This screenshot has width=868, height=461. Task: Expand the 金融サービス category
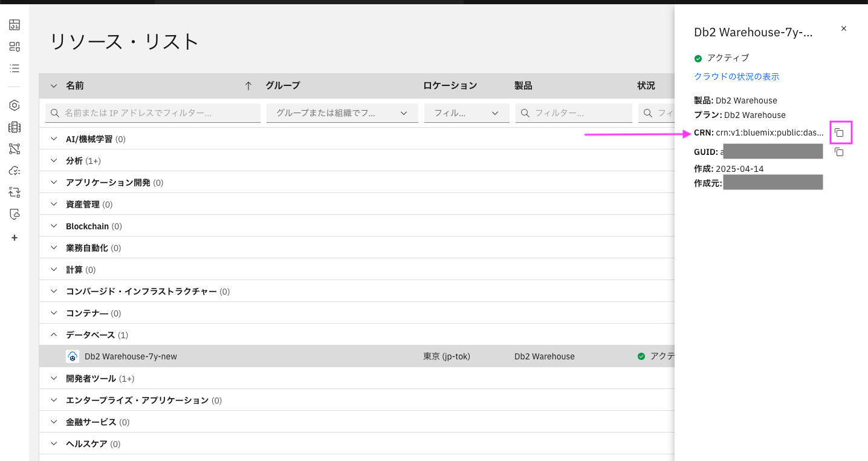click(53, 422)
